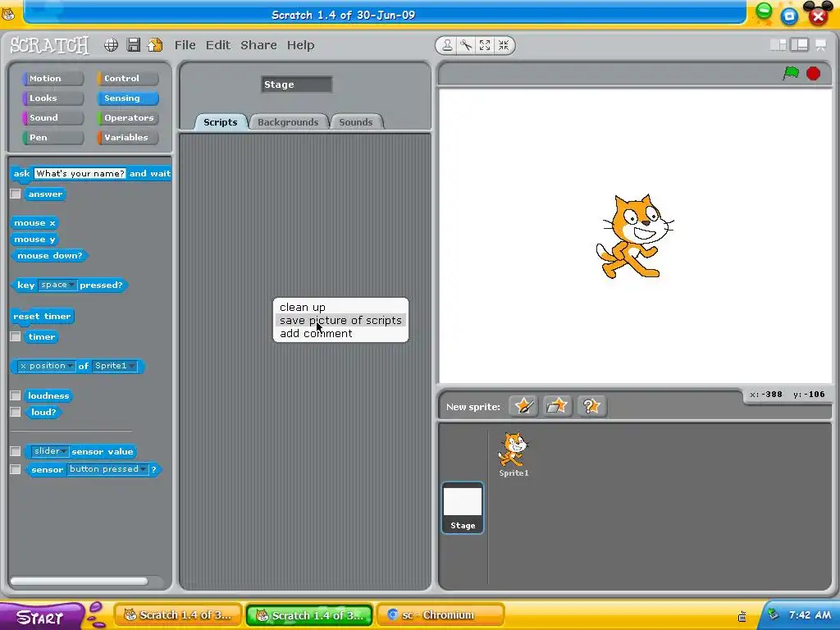840x630 pixels.
Task: Choose new sprite from file
Action: (x=557, y=406)
